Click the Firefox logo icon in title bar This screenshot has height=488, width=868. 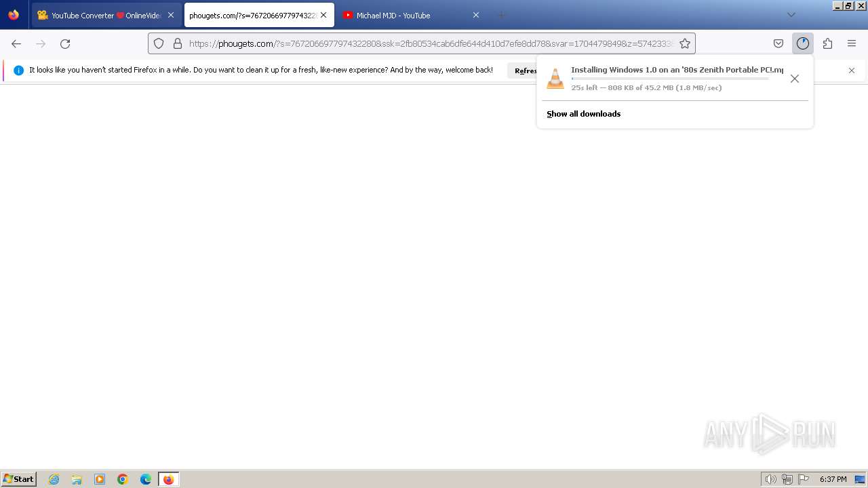14,15
